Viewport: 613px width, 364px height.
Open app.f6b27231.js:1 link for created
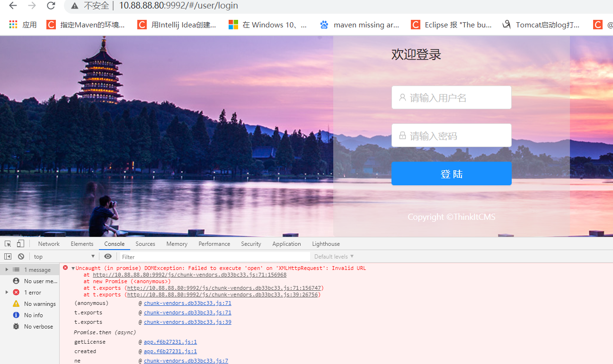click(170, 351)
